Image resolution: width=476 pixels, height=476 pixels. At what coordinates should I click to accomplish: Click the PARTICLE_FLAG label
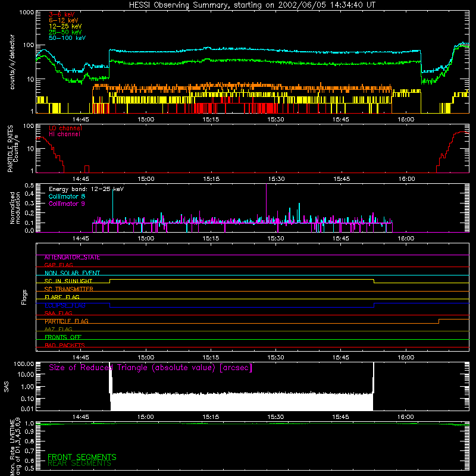pos(67,321)
